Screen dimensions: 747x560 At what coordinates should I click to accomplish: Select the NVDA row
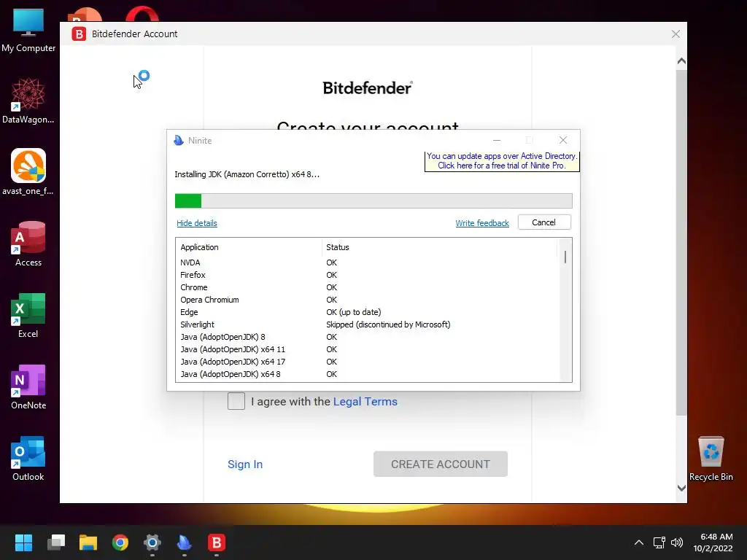(366, 262)
